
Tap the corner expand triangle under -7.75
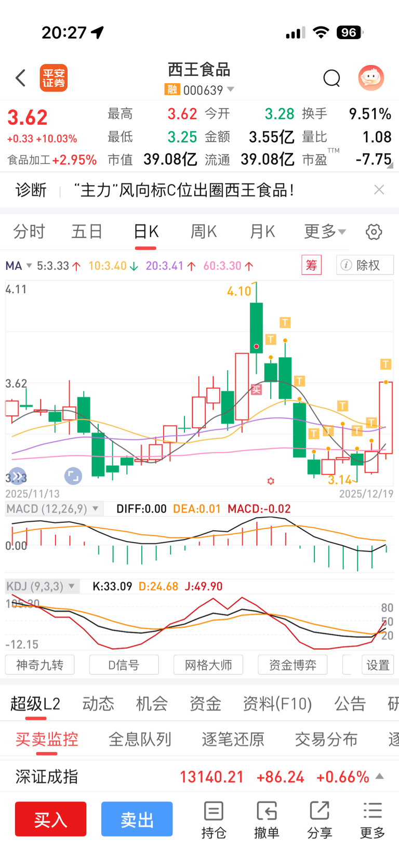pyautogui.click(x=390, y=166)
